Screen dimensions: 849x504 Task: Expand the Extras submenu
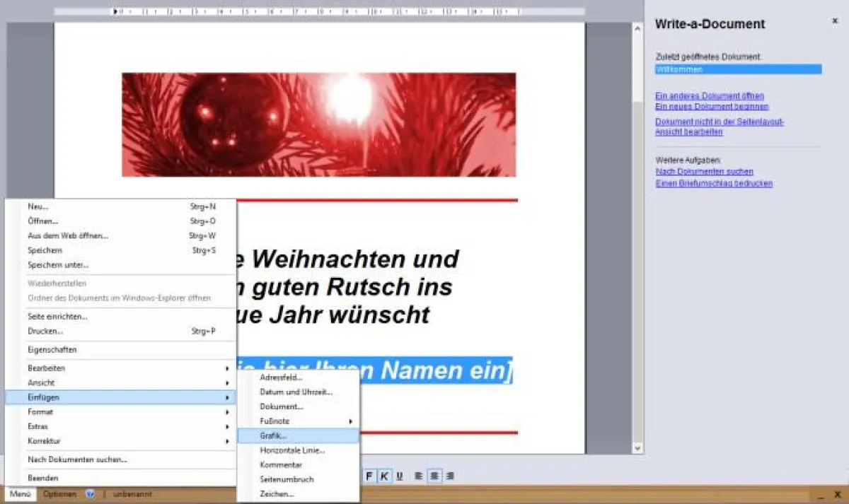click(x=39, y=426)
